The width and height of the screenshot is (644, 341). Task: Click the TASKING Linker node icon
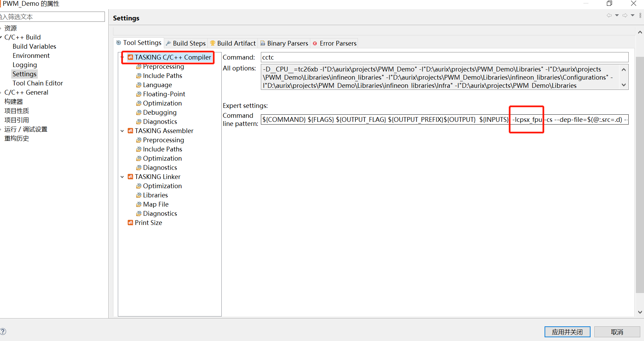130,177
